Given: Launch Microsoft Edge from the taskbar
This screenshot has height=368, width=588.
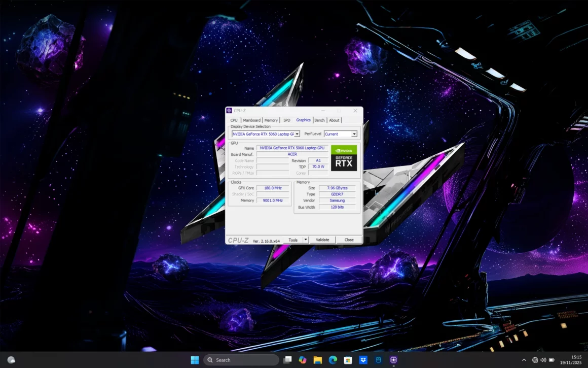Looking at the screenshot, I should pos(333,359).
